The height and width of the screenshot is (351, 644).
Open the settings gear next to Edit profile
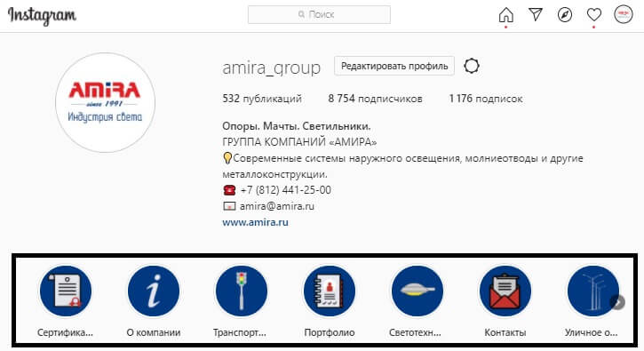point(472,66)
